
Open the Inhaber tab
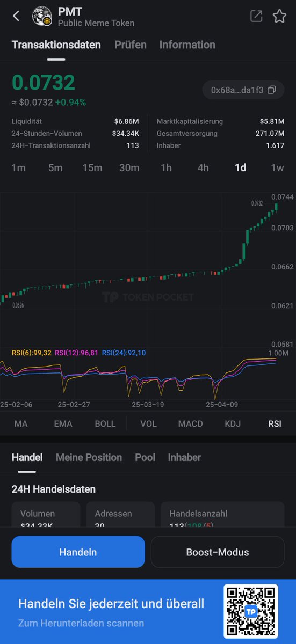pyautogui.click(x=184, y=457)
